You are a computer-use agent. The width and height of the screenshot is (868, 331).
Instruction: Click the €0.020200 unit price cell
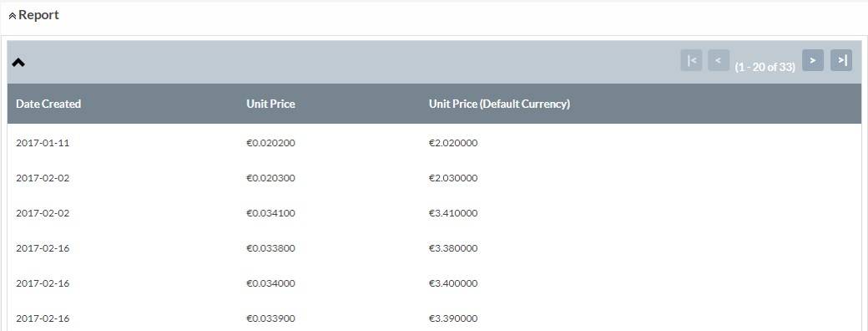270,143
